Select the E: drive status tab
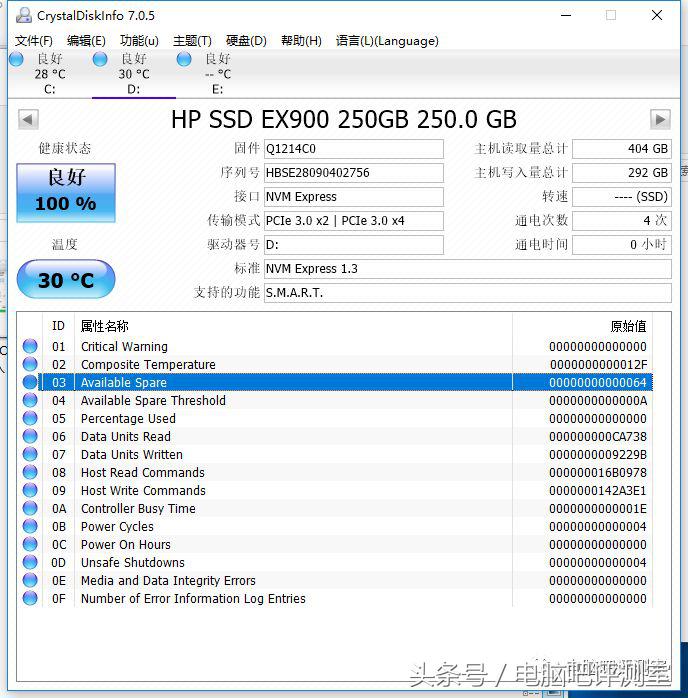The image size is (688, 698). (x=218, y=73)
